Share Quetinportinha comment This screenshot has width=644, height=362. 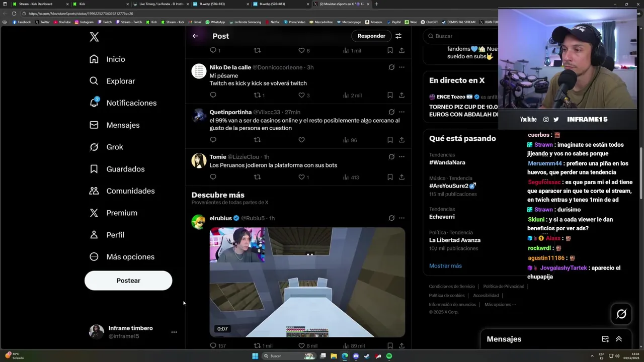tap(401, 140)
